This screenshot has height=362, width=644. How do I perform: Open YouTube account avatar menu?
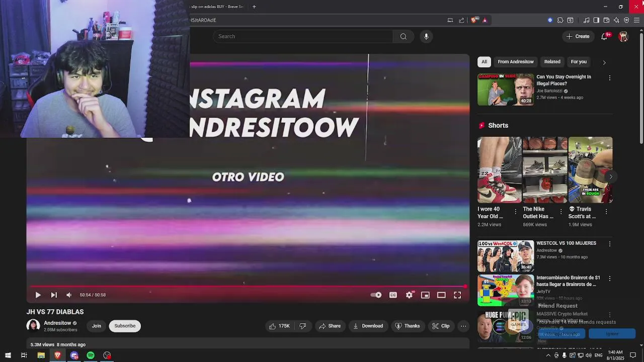point(623,36)
